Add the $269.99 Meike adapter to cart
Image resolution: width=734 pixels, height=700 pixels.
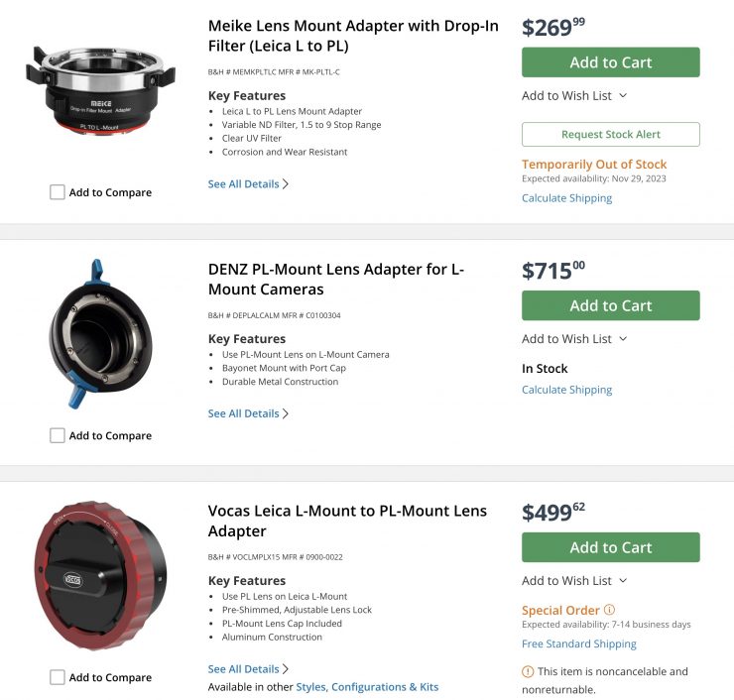pyautogui.click(x=610, y=62)
